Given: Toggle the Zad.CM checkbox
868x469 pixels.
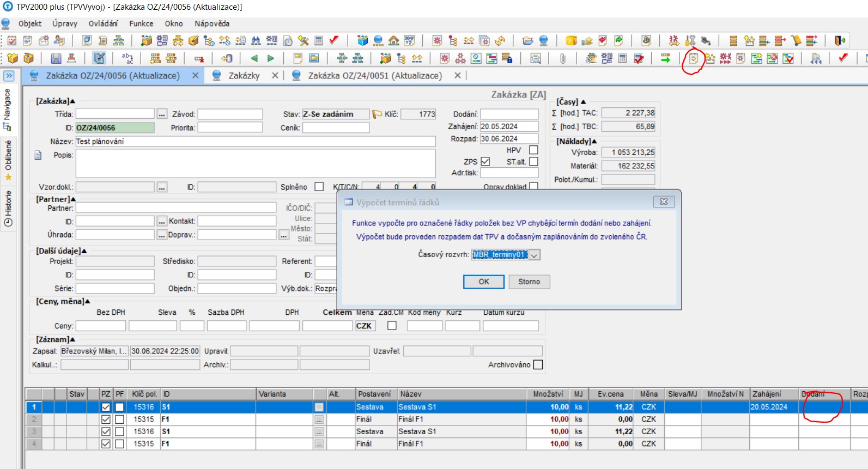Looking at the screenshot, I should point(392,326).
